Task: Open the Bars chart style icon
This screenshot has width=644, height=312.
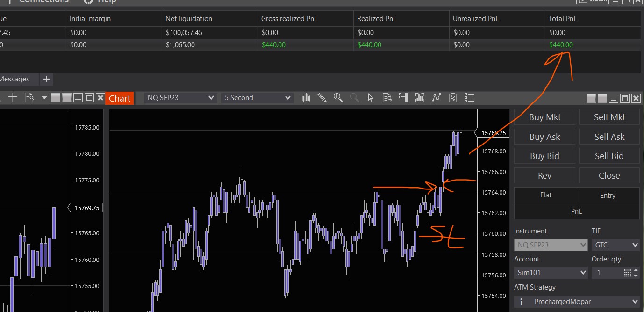Action: click(x=306, y=98)
